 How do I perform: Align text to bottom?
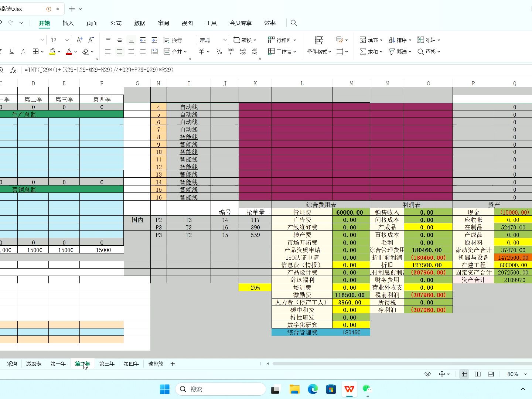coord(131,40)
